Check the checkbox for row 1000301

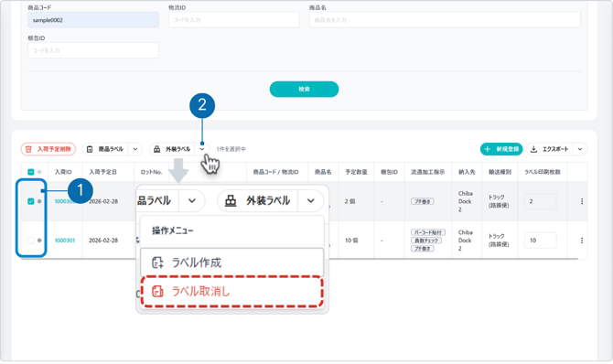[x=31, y=241]
